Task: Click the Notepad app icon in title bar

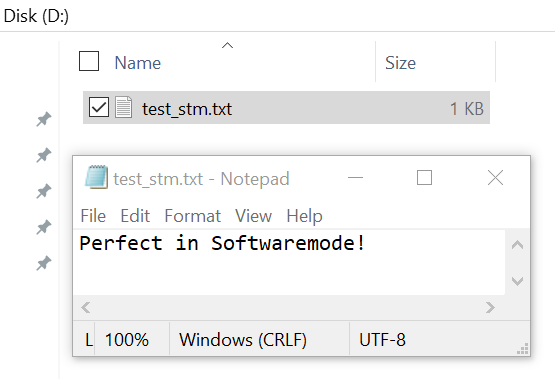Action: (96, 177)
